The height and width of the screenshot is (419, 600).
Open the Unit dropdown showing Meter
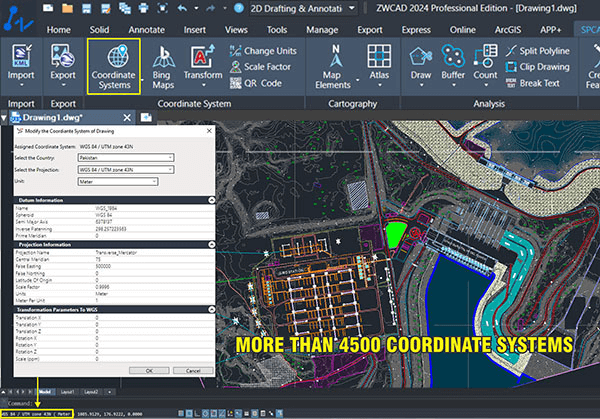[x=118, y=181]
